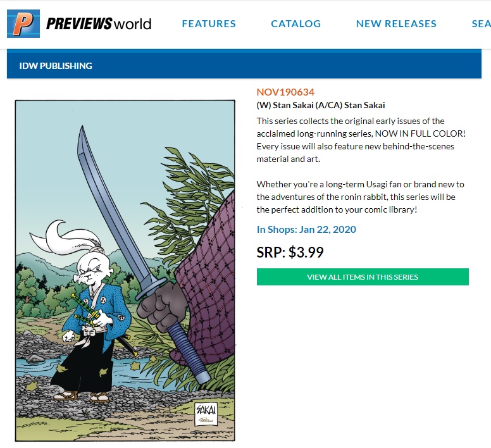
Task: Open the Features menu
Action: click(209, 24)
